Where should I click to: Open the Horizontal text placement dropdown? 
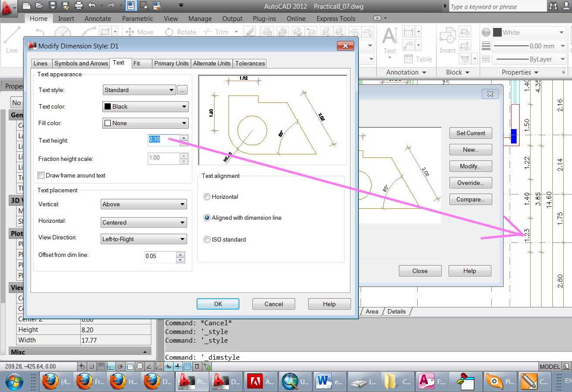click(143, 222)
